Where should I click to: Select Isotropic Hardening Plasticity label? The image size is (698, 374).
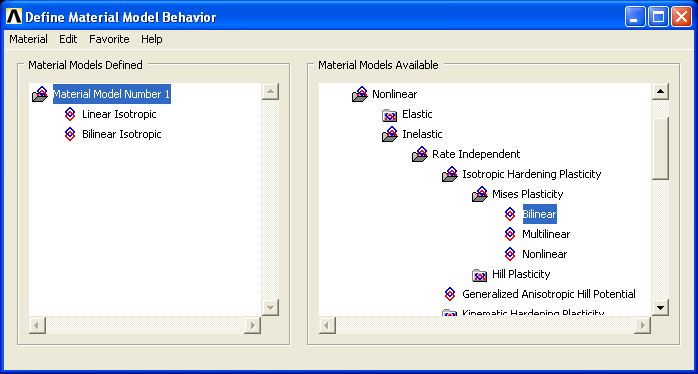tap(532, 174)
